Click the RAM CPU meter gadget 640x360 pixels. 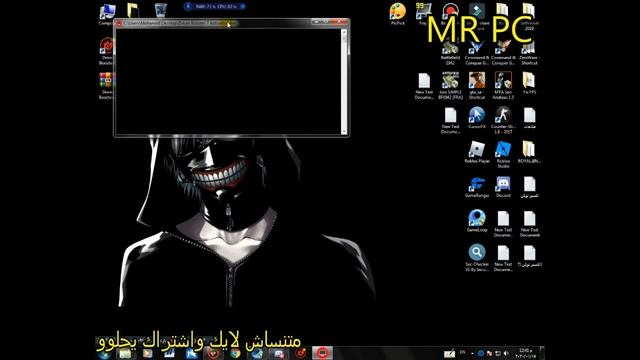pyautogui.click(x=215, y=6)
